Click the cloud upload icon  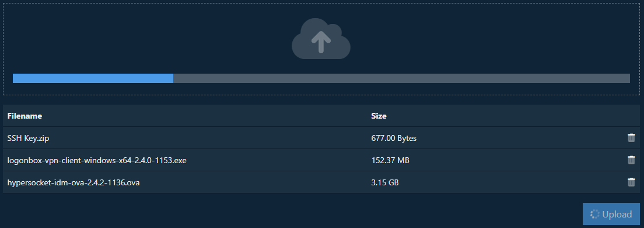click(321, 39)
